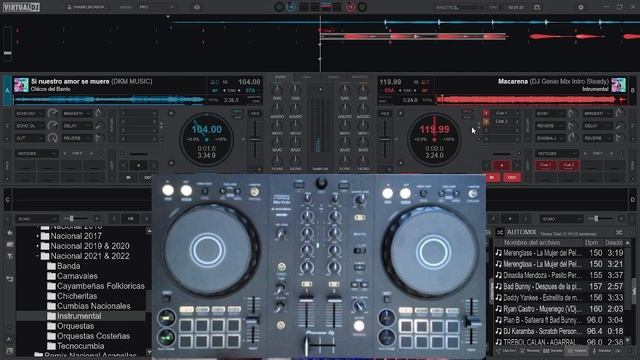Select Cumbias Nacionales folder

pos(94,306)
